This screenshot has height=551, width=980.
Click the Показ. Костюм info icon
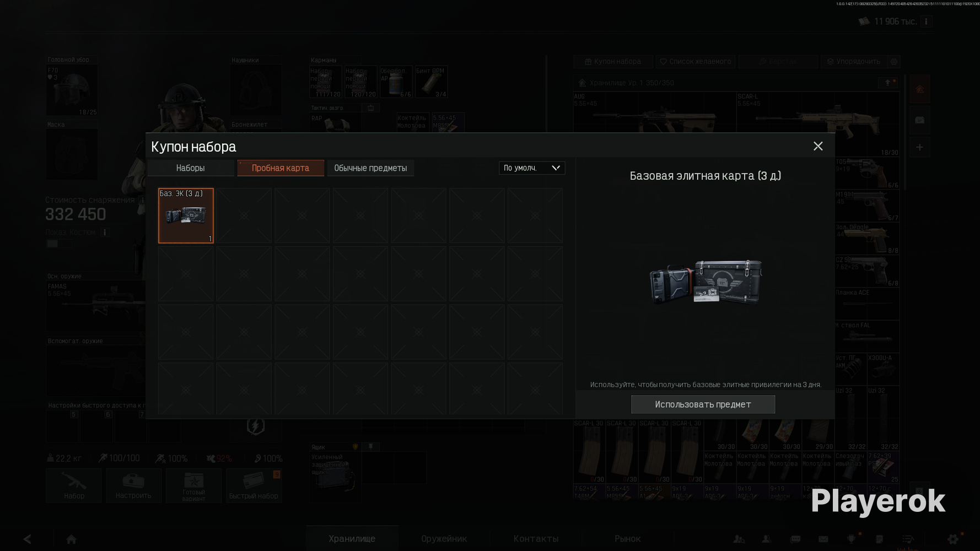[x=105, y=233]
